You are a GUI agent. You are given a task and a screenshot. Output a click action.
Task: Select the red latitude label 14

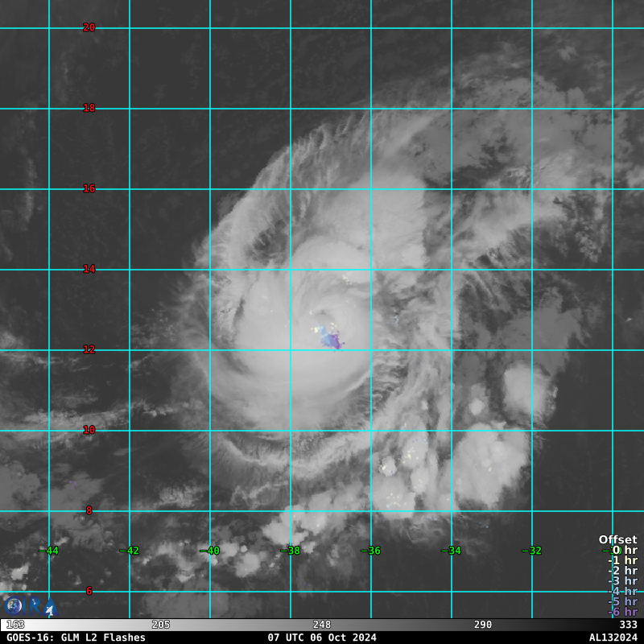pos(89,269)
